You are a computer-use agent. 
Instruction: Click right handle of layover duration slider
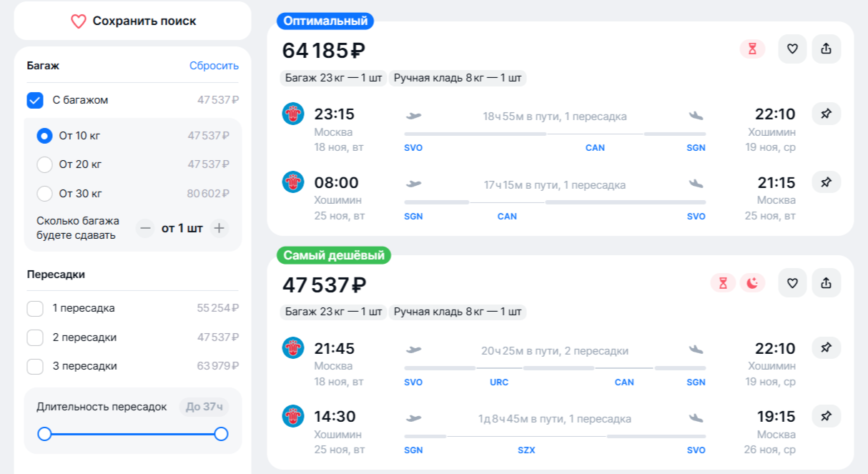[221, 434]
